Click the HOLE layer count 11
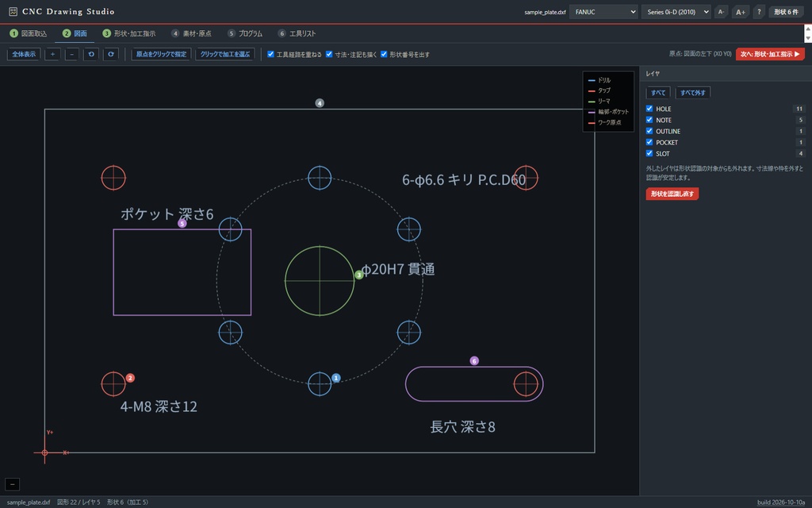Screen dimensions: 812x508 [799, 109]
